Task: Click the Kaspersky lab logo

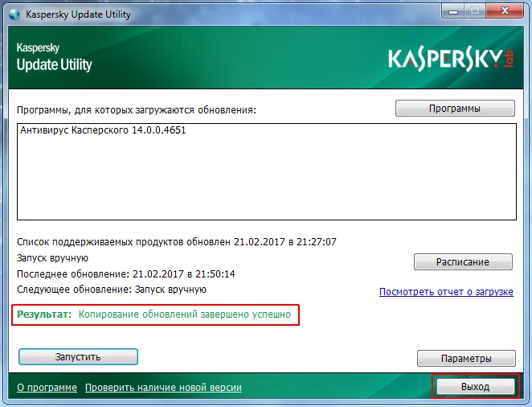Action: point(451,60)
